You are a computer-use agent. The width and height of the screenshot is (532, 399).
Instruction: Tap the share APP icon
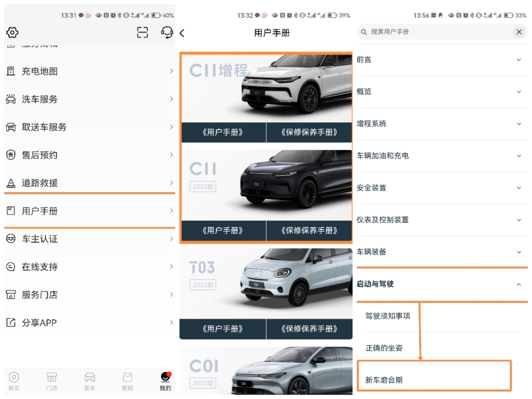pyautogui.click(x=11, y=322)
